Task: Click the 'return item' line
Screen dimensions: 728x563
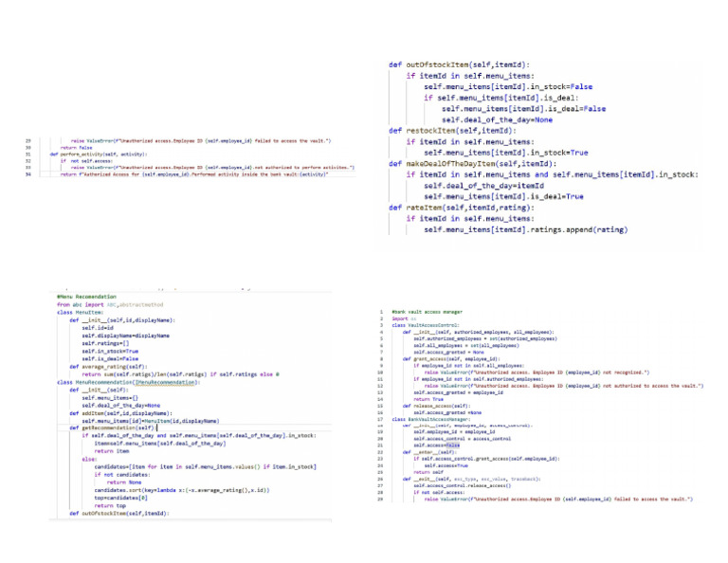Action: (x=112, y=451)
